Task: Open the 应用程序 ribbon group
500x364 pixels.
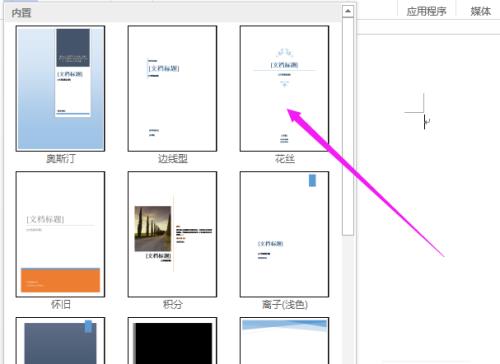Action: [426, 11]
